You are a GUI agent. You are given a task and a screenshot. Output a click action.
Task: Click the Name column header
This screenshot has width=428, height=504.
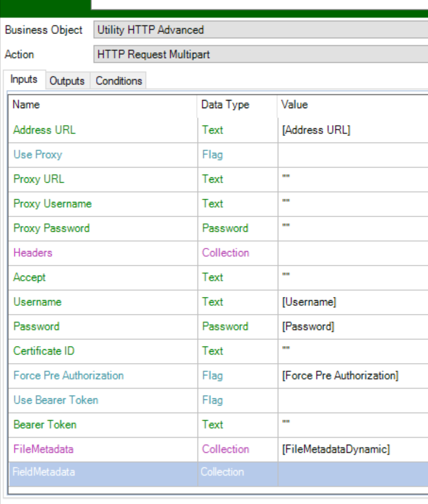[x=26, y=105]
